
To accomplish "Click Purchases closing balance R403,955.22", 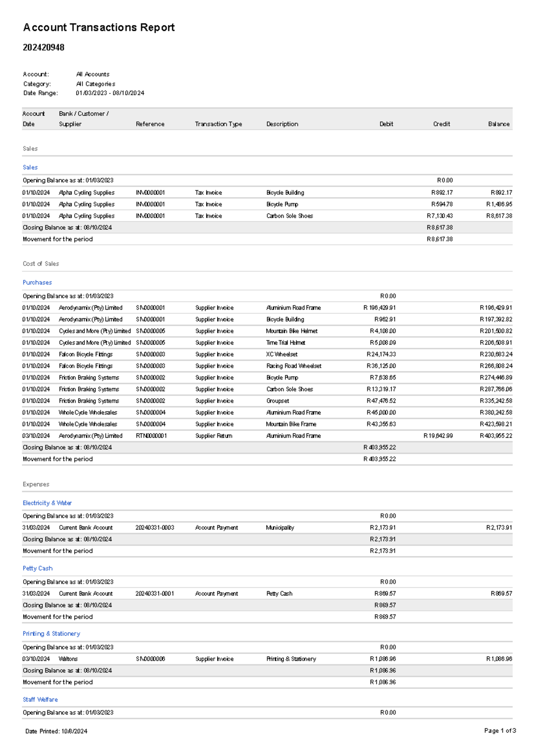I will tap(380, 447).
